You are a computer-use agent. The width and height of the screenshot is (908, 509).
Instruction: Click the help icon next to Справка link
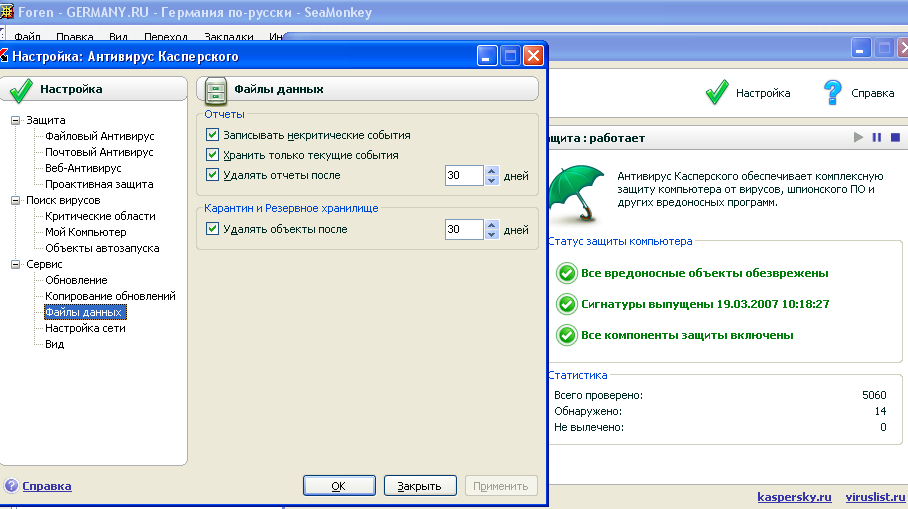coord(11,485)
